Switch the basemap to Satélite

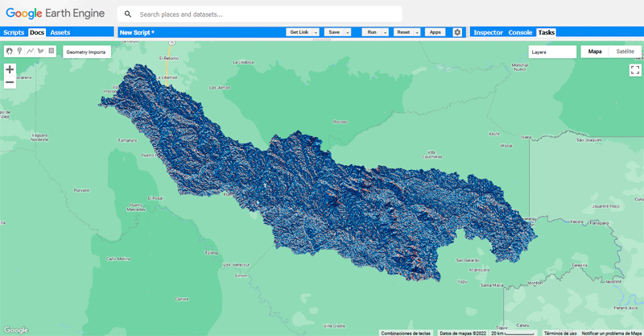tap(625, 52)
